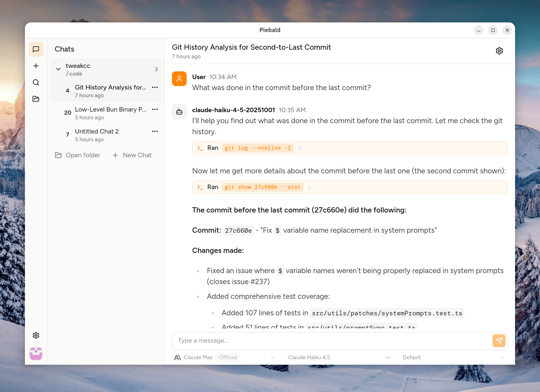Click the Open folder button
This screenshot has width=540, height=392.
coord(78,155)
